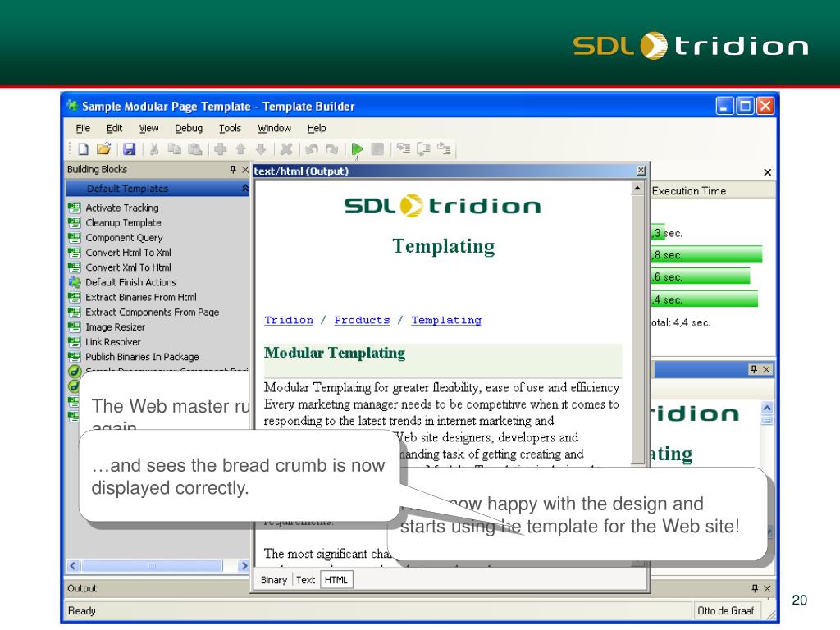Select Cleanup Template building block
This screenshot has width=840, height=630.
(x=123, y=223)
